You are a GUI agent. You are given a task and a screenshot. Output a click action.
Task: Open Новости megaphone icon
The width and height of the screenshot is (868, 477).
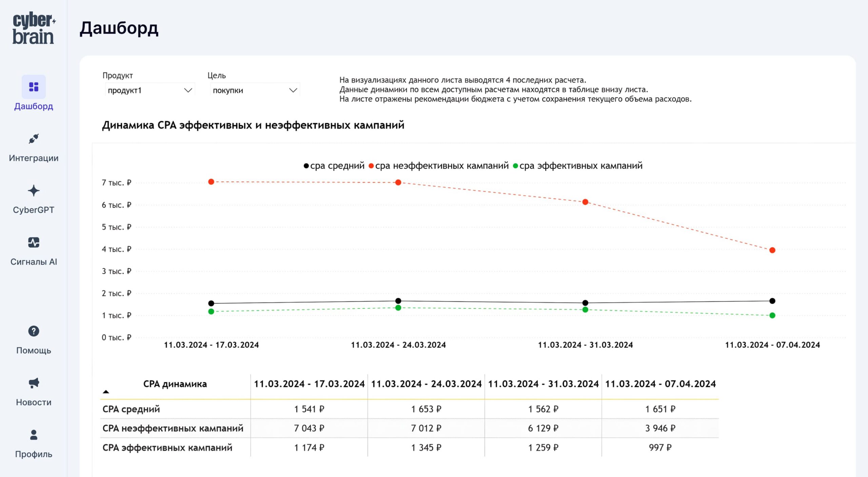34,383
